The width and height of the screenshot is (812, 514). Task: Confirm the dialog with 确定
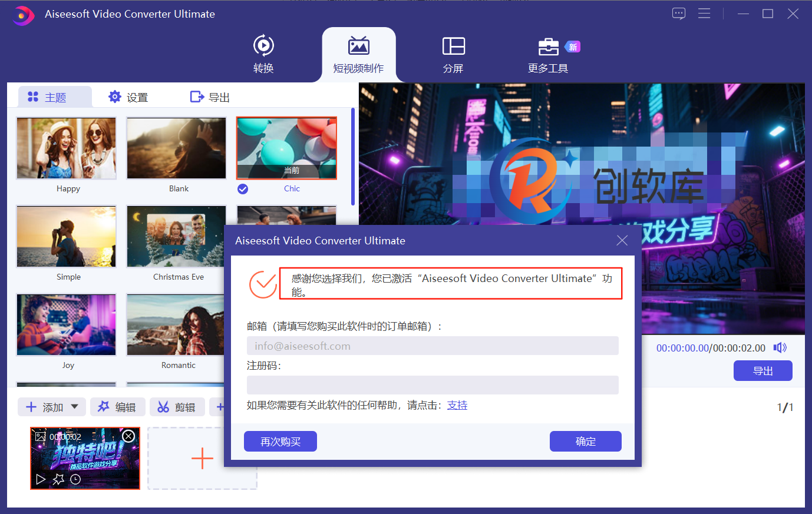point(586,442)
